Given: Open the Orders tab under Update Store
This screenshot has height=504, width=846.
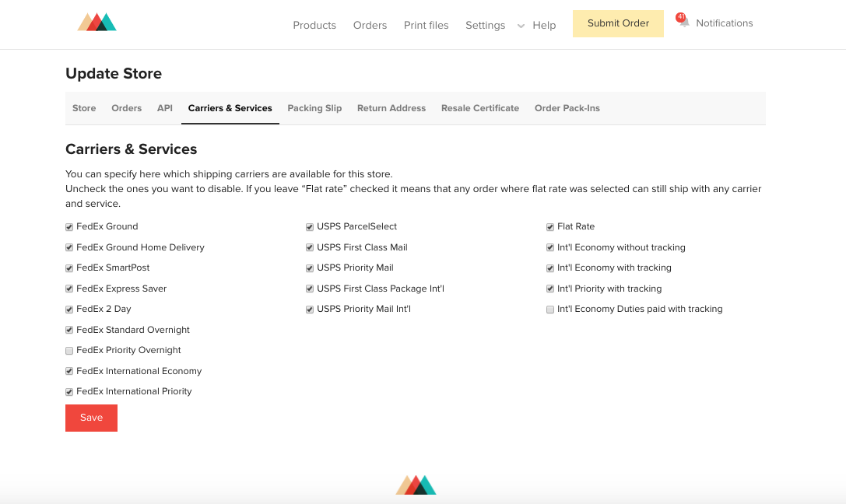Looking at the screenshot, I should tap(126, 108).
